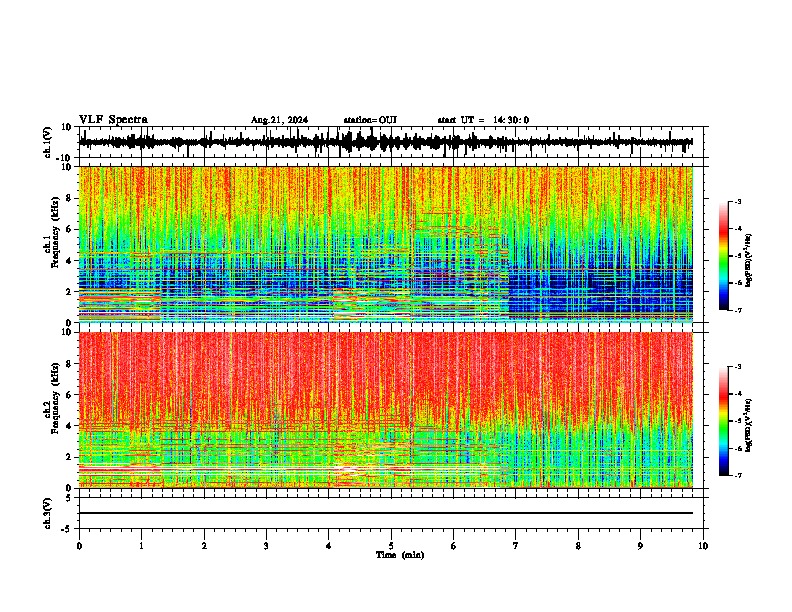Click the "8" kHz tick on ch.1 spectrogram axis

tap(69, 198)
